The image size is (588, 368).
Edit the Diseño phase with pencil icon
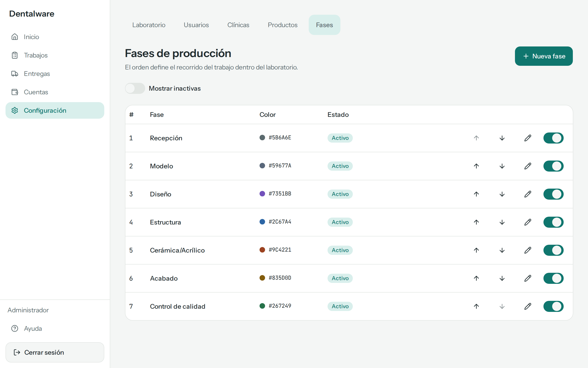[x=528, y=194]
